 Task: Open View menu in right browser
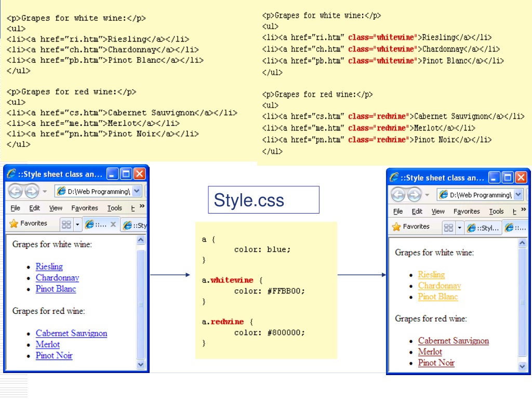(438, 211)
